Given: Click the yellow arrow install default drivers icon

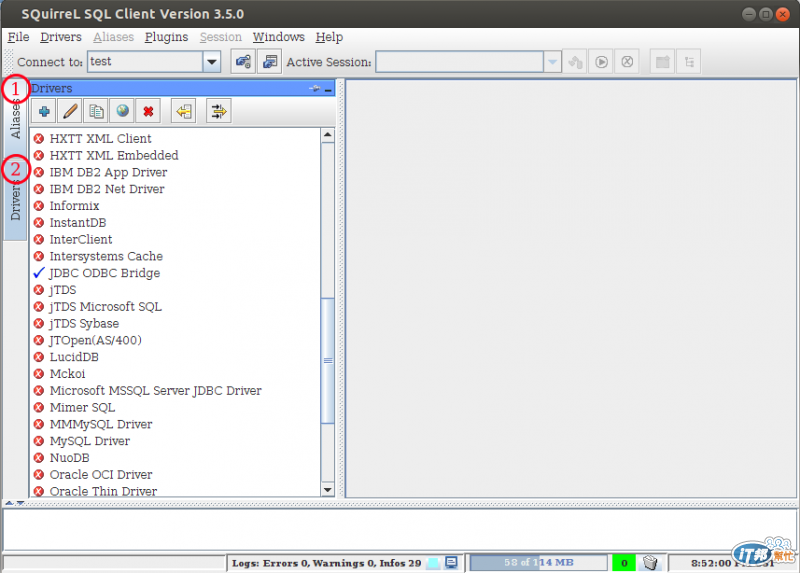Looking at the screenshot, I should click(x=184, y=111).
